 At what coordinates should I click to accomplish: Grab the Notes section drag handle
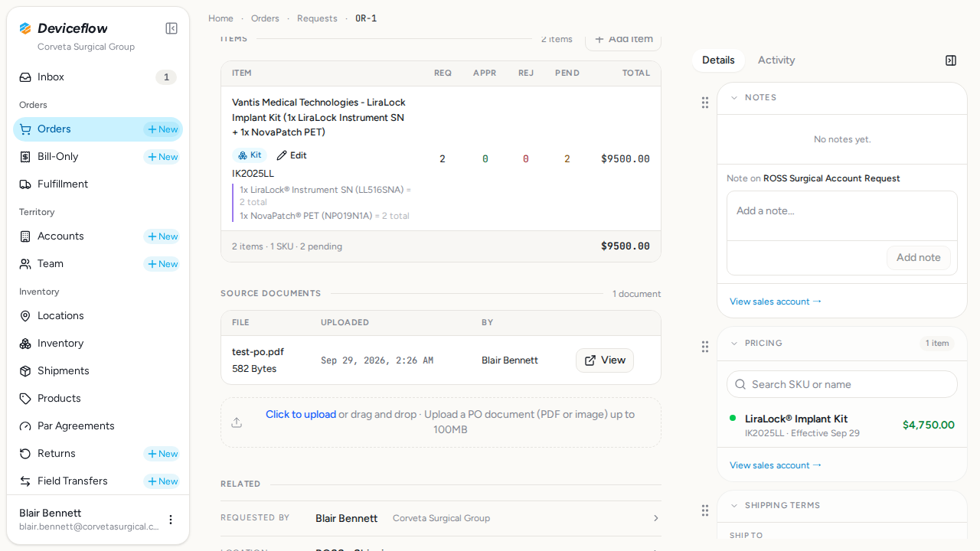pos(705,103)
